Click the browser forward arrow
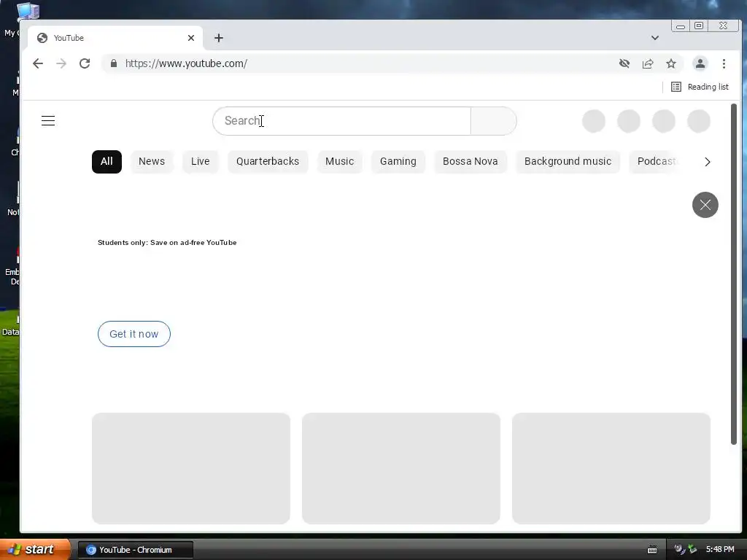This screenshot has width=747, height=560. coord(61,63)
